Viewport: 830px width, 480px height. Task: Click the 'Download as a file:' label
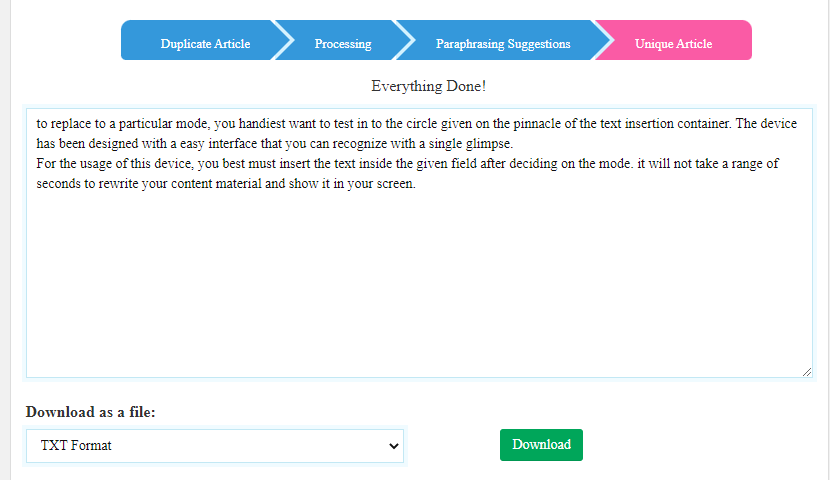coord(91,412)
